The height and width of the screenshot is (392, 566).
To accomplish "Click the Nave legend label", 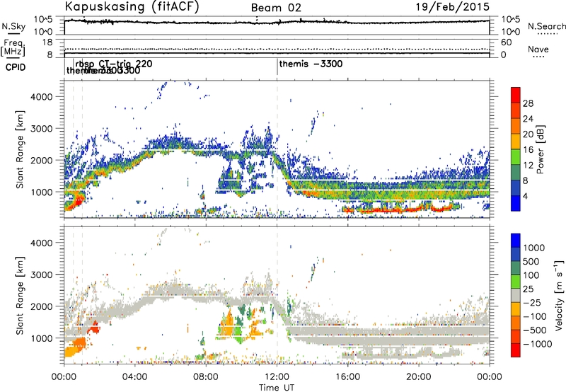I will (x=538, y=49).
